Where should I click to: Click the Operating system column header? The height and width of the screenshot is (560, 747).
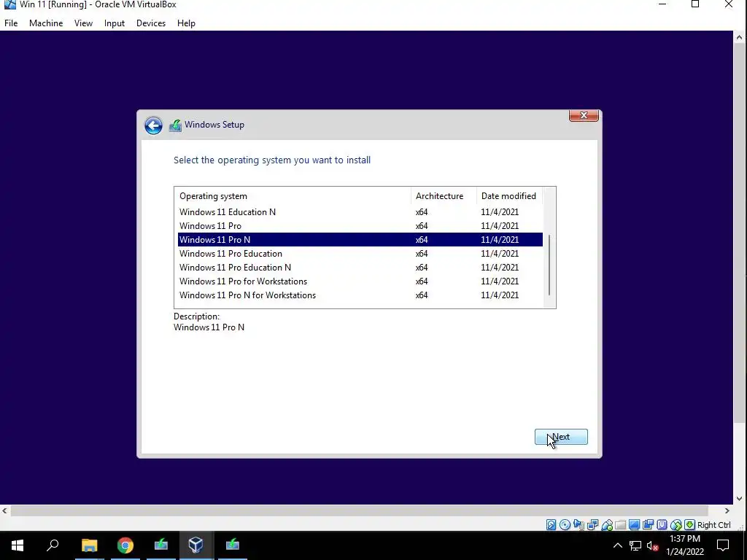point(293,195)
